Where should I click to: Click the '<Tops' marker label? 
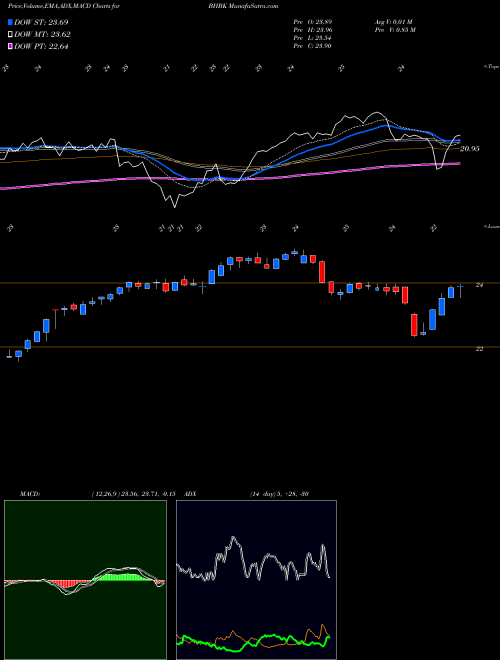pos(491,67)
